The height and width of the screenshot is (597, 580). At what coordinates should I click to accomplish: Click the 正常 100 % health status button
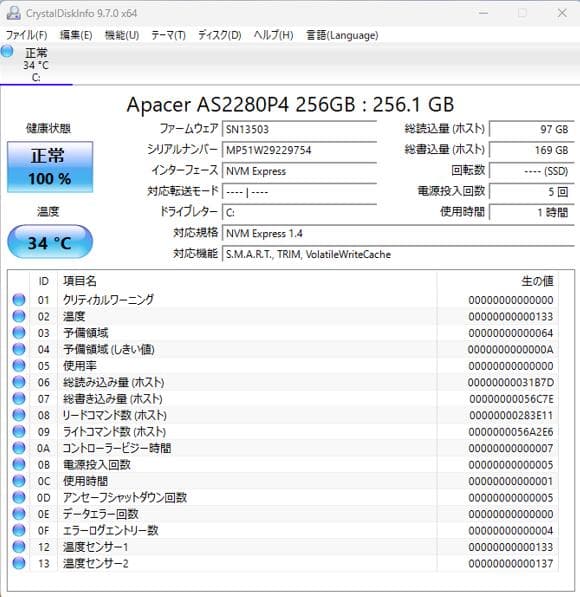(x=50, y=167)
